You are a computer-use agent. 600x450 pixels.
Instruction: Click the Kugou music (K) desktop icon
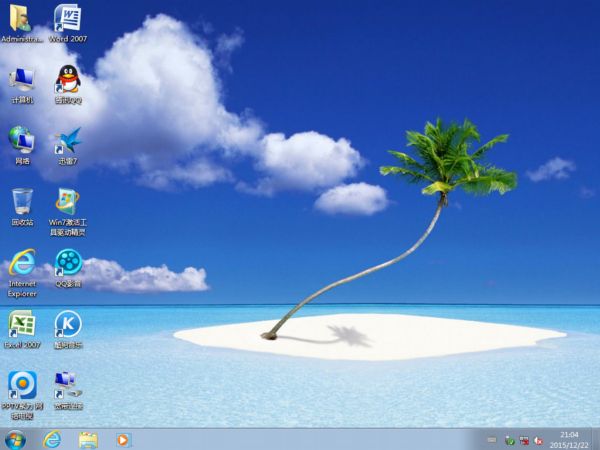click(x=67, y=324)
